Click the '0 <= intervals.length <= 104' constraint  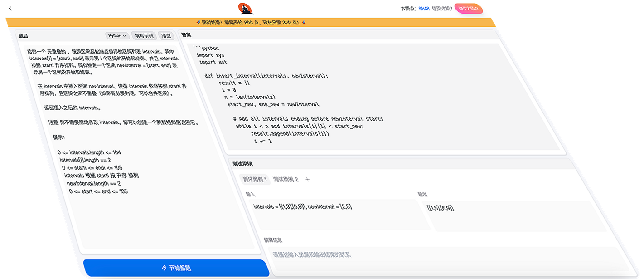[x=89, y=152]
